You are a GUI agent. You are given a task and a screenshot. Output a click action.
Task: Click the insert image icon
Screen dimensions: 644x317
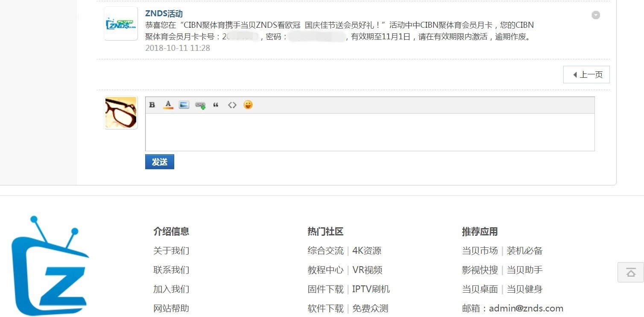[x=184, y=105]
